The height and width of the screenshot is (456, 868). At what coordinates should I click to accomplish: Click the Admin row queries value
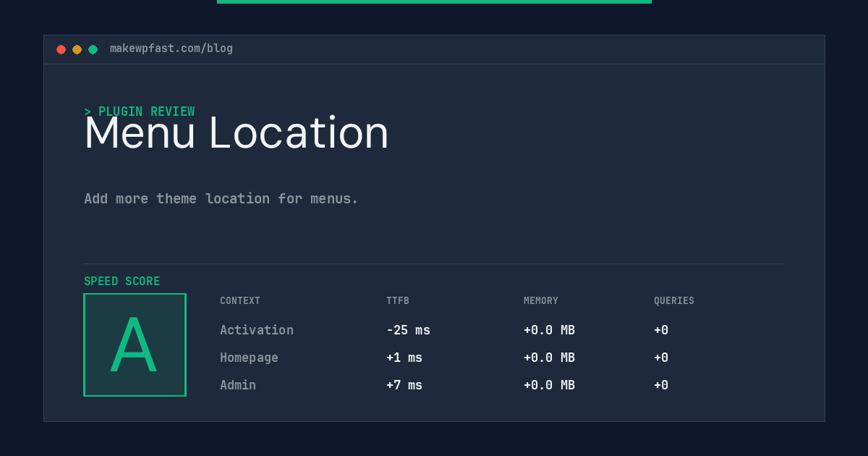pos(661,385)
